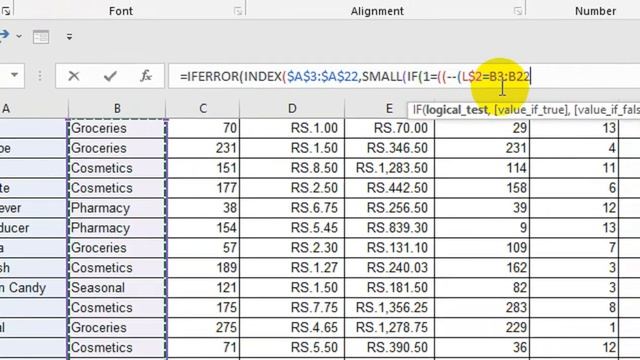
Task: Select the cell containing RS.1,278.75
Action: click(389, 328)
